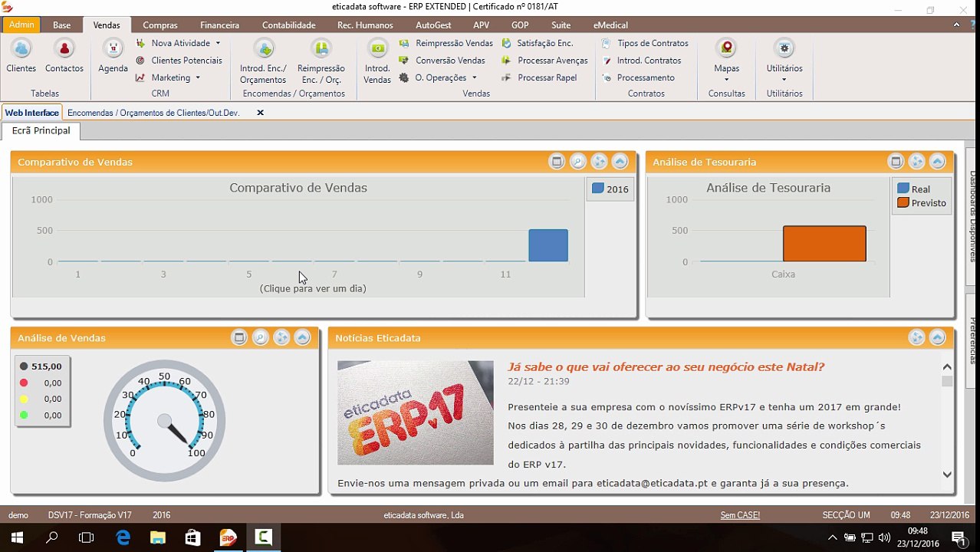Image resolution: width=980 pixels, height=552 pixels.
Task: Click Introd. Enc./Orçamentos icon
Action: (263, 62)
